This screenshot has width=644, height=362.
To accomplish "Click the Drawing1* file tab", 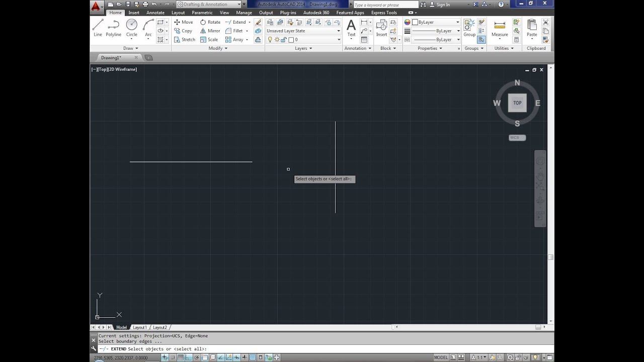I will [111, 57].
